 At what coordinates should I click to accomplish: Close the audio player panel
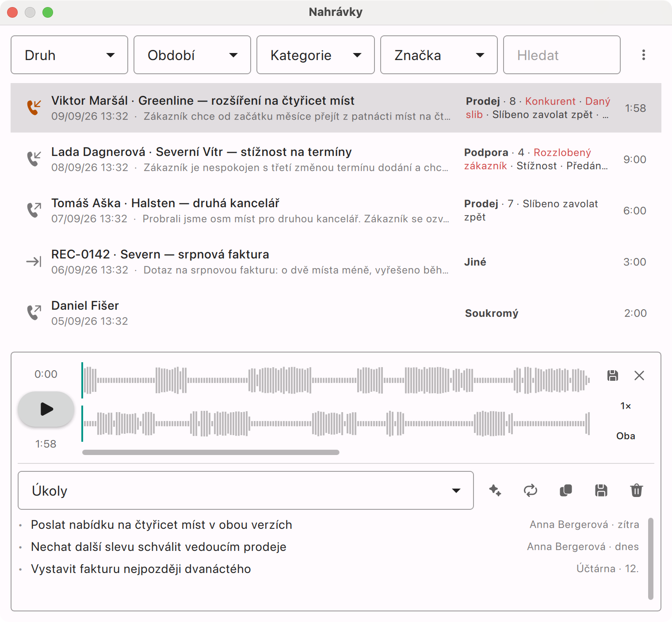click(x=639, y=375)
